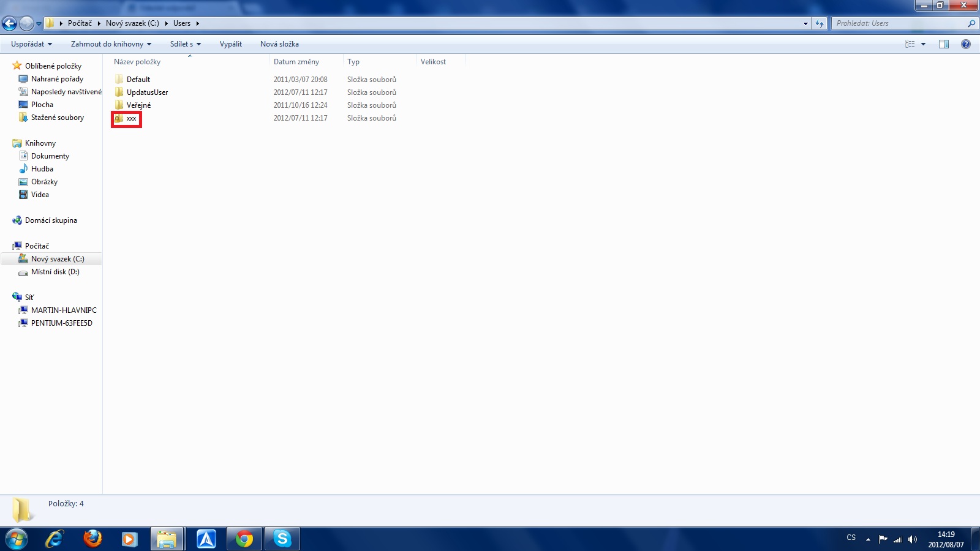The width and height of the screenshot is (980, 551).
Task: Expand the Uspořádat dropdown menu
Action: (x=31, y=44)
